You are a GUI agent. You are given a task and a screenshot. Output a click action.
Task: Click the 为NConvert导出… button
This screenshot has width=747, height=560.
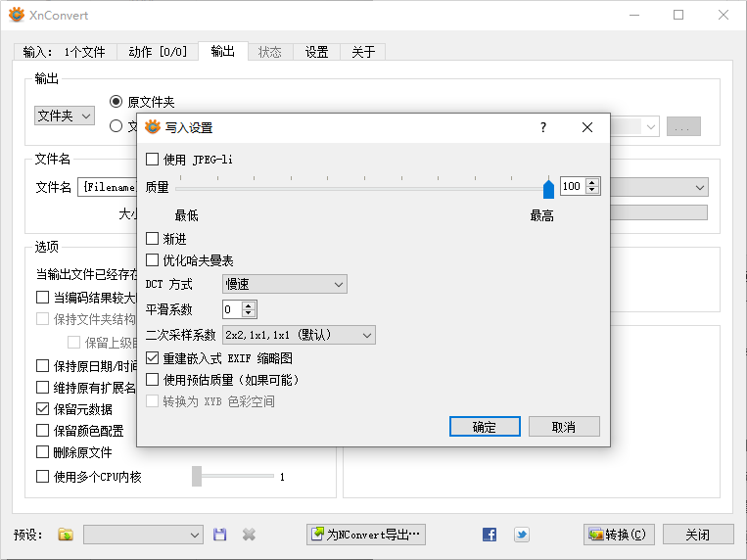click(366, 535)
